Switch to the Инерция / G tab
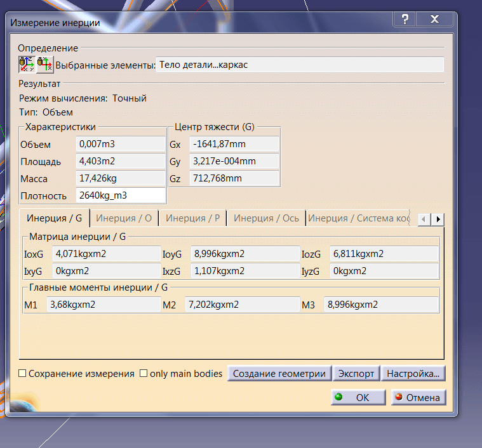 pyautogui.click(x=54, y=218)
